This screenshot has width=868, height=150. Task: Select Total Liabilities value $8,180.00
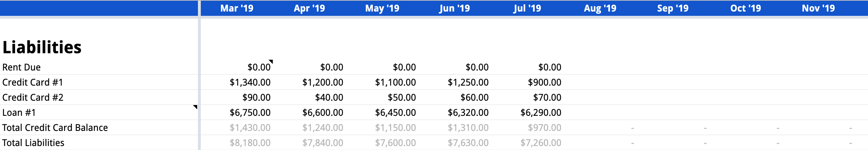click(250, 143)
